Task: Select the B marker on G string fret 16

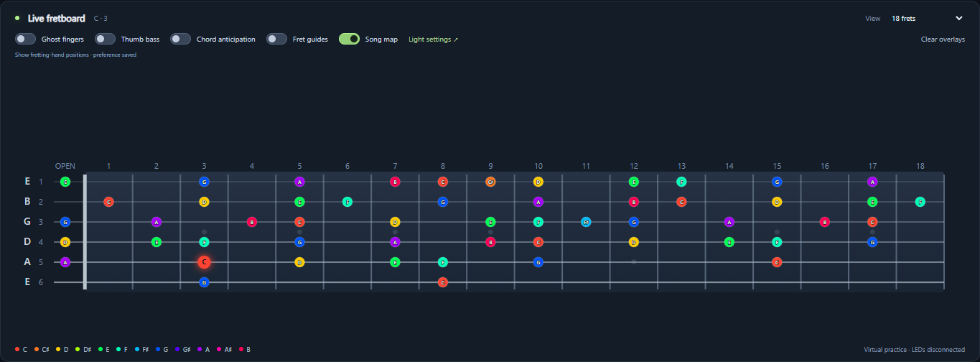Action: pos(825,222)
